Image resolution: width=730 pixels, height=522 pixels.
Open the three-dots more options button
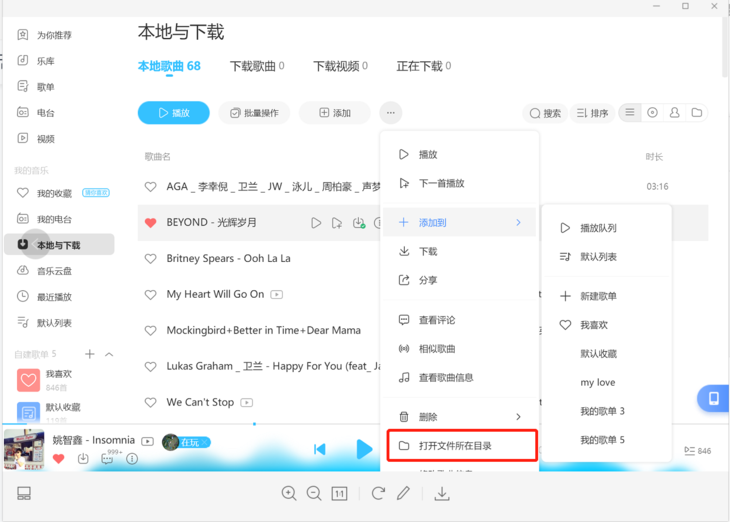click(391, 113)
